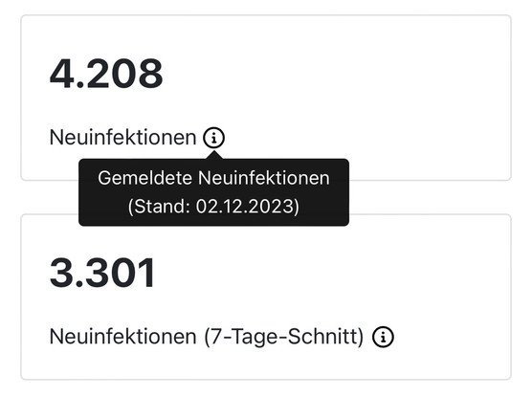
Task: Click the info icon beside Neuinfektionen
Action: (x=213, y=138)
